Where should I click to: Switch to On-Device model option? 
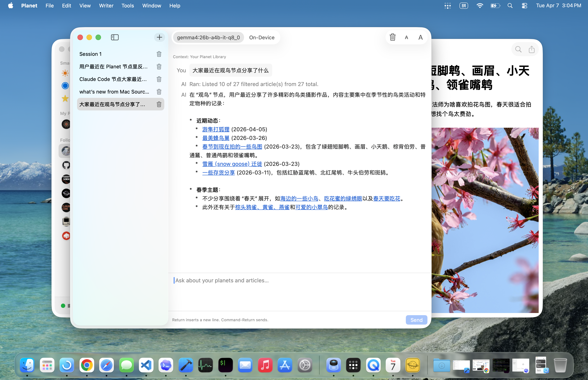[x=262, y=37]
